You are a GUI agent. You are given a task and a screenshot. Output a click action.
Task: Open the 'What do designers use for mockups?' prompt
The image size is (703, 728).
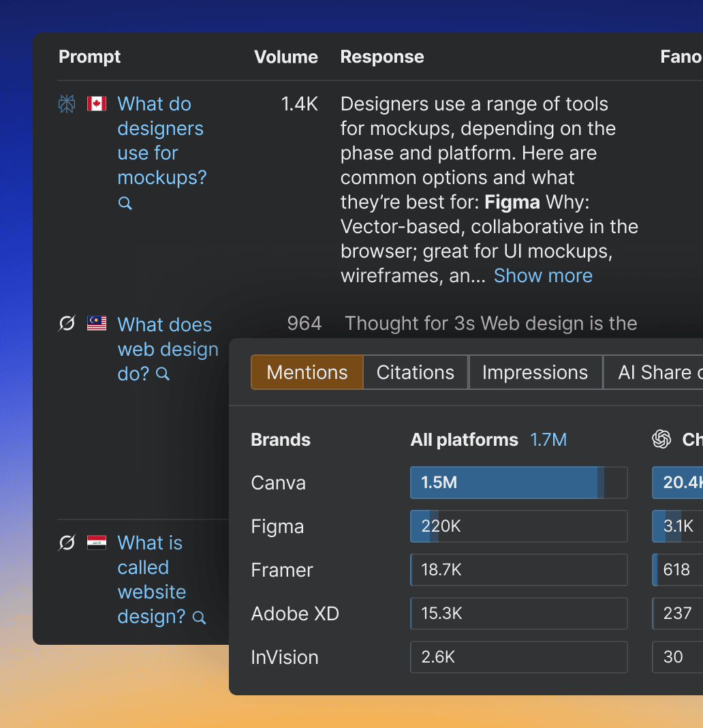[x=161, y=140]
